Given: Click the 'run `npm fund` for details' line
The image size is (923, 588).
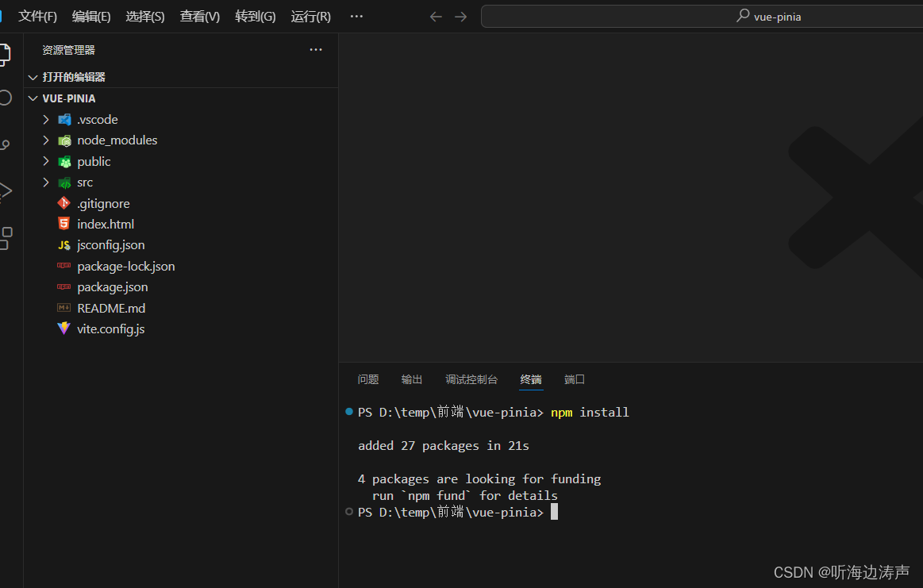Looking at the screenshot, I should coord(464,496).
